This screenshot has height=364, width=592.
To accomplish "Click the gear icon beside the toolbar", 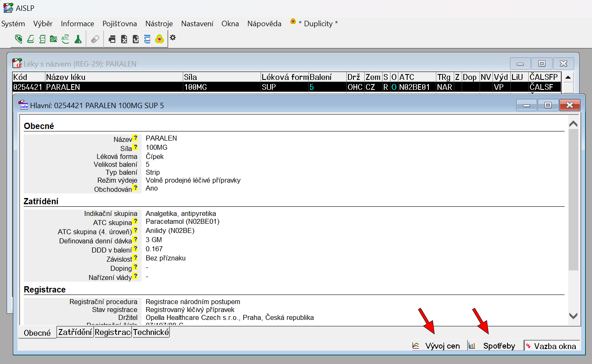I will (x=173, y=37).
